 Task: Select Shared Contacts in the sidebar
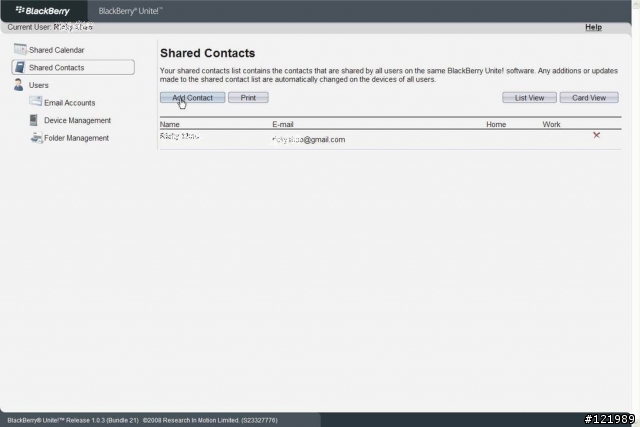tap(73, 67)
